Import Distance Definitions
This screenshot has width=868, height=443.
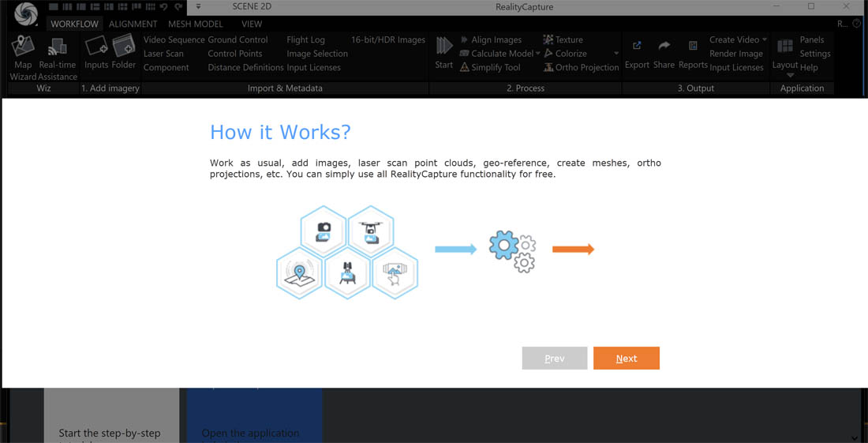click(245, 68)
